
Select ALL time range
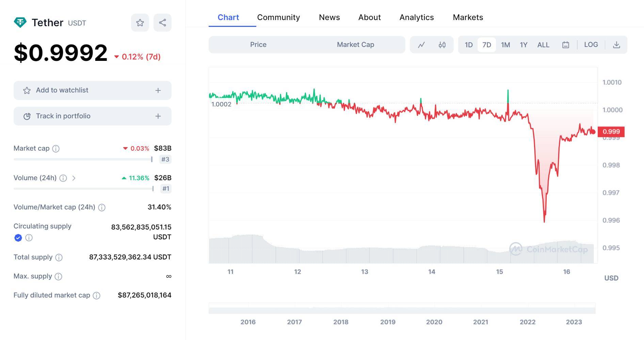543,45
